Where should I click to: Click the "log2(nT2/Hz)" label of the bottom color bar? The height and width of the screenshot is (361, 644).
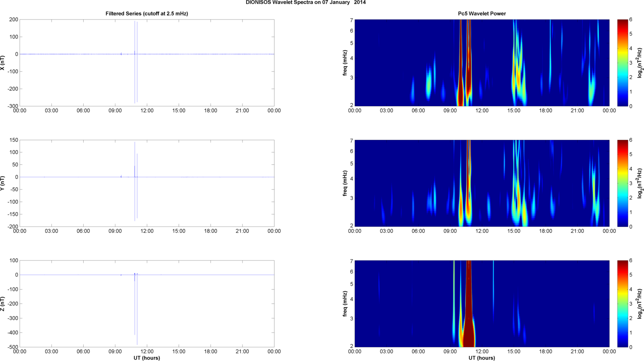(x=640, y=304)
